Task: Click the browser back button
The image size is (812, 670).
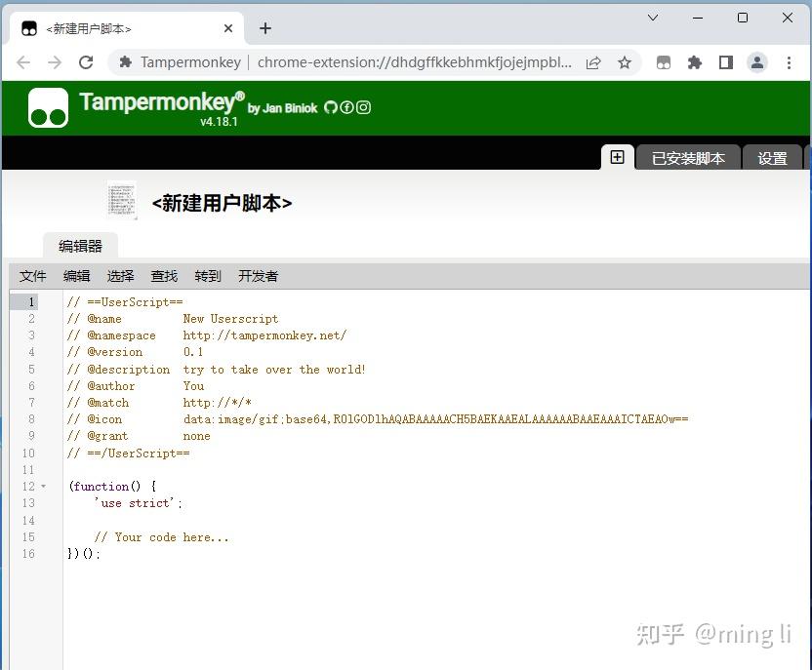Action: click(x=23, y=61)
